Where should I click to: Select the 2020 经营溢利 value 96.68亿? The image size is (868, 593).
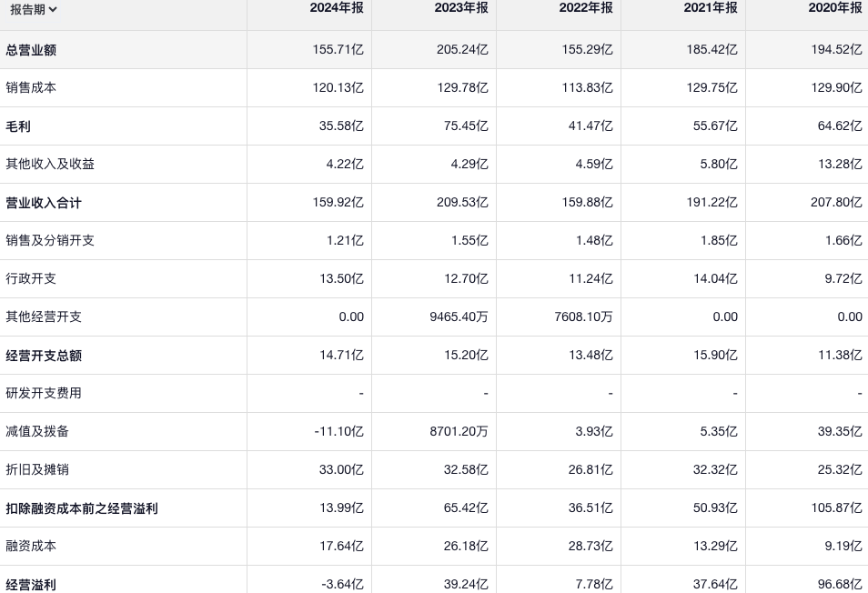[836, 584]
